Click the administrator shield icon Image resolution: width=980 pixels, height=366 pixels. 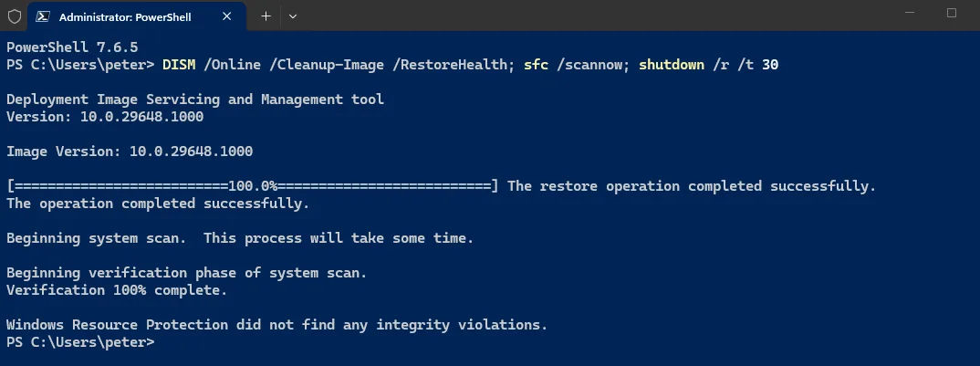point(14,16)
